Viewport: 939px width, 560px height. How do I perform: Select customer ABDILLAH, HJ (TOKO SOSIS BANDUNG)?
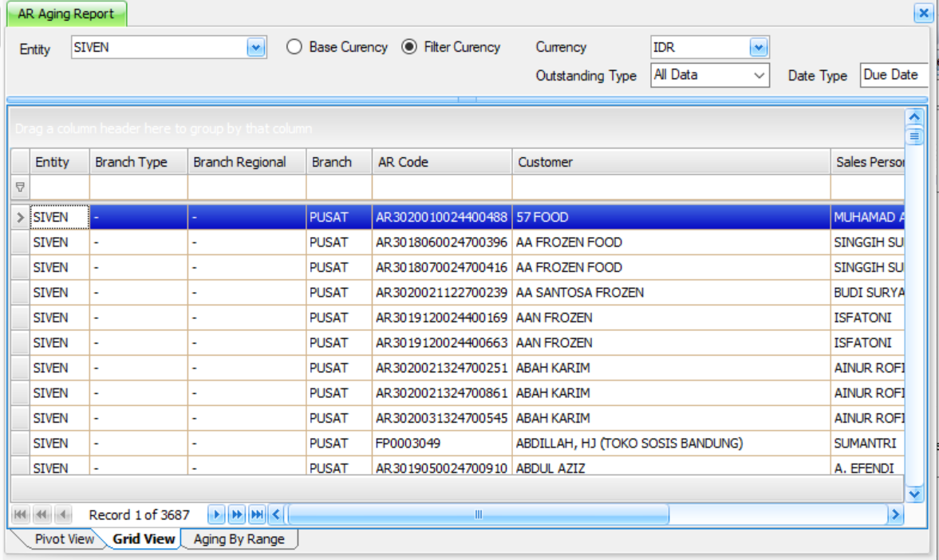(671, 444)
